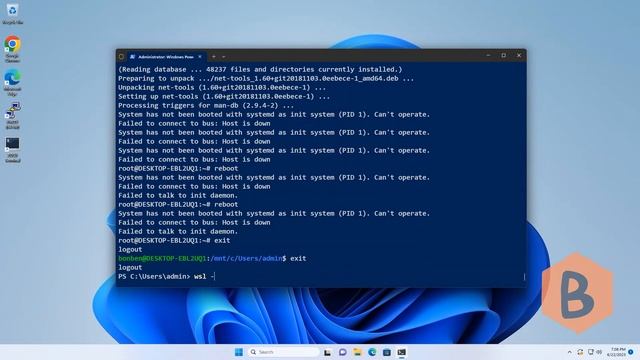Click the sync update tray icon

(x=580, y=352)
